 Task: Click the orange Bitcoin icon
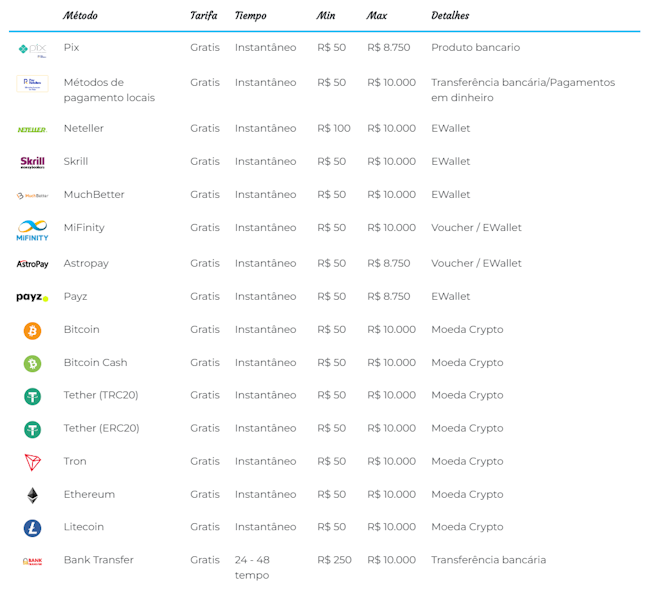click(x=32, y=331)
